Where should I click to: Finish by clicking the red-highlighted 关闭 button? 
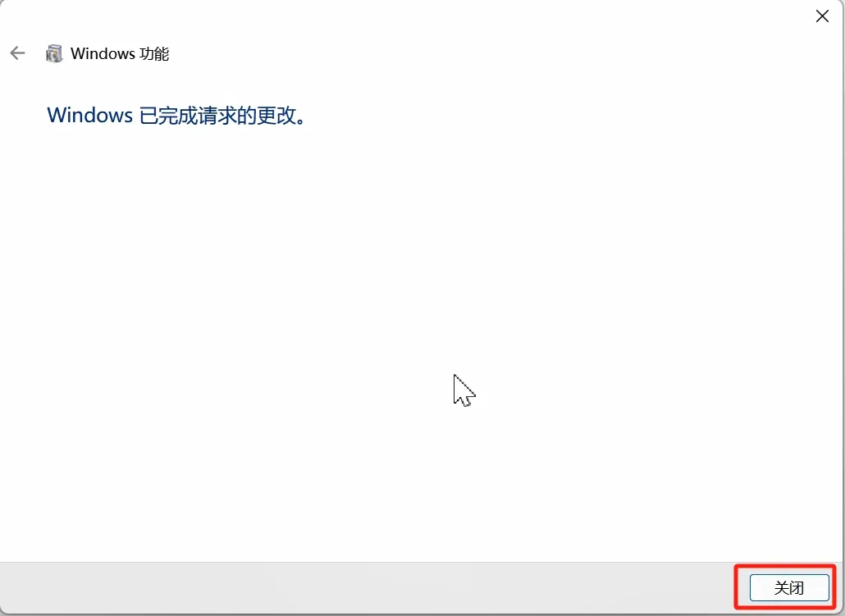tap(789, 587)
